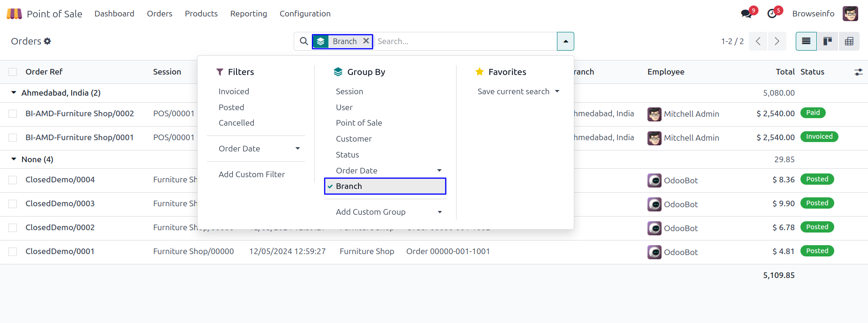868x323 pixels.
Task: Click the Point of Sale app logo
Action: tap(14, 14)
